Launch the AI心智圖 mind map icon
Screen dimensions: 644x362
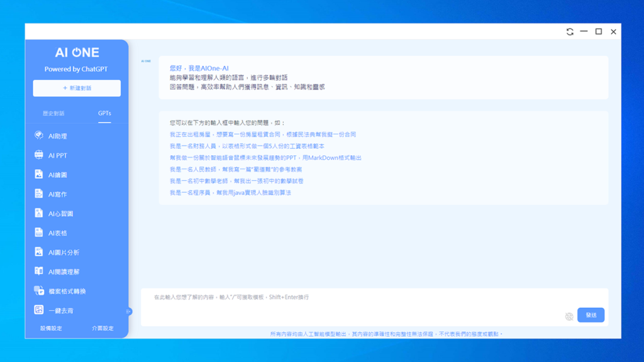(39, 214)
